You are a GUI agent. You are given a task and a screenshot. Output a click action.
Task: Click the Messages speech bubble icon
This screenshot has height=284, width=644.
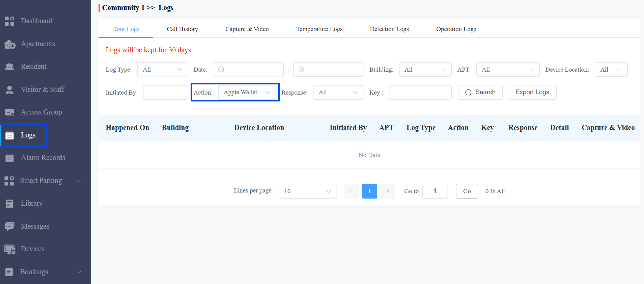[9, 226]
